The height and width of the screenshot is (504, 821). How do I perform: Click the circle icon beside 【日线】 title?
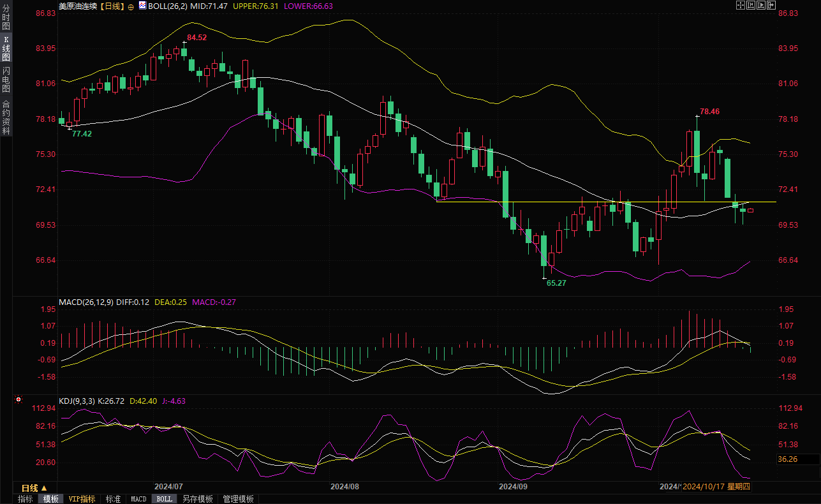tap(131, 6)
